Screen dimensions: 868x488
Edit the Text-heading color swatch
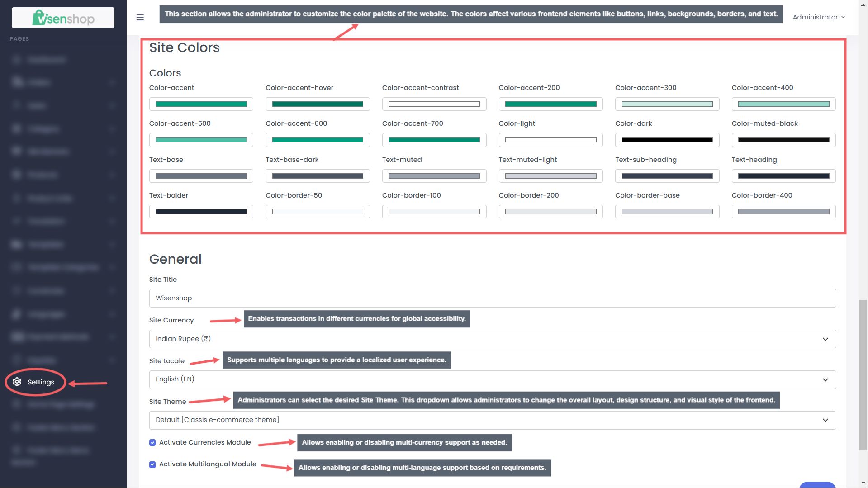(783, 176)
